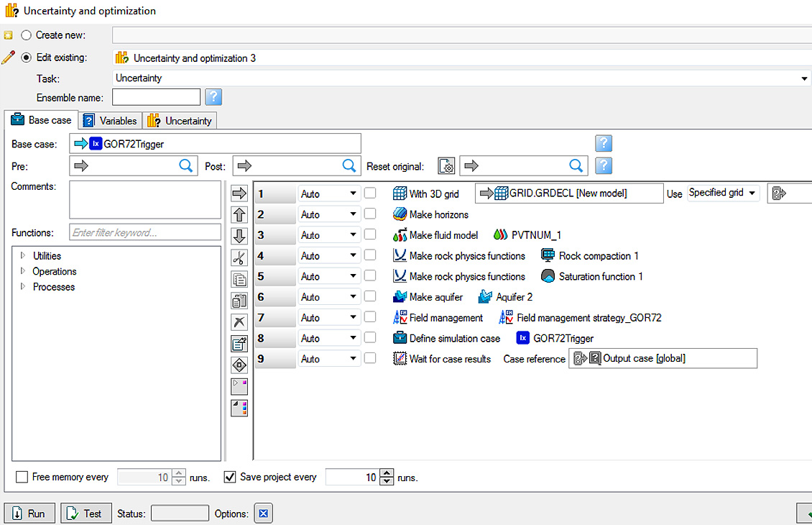Click the help icon beside Ensemble name
The width and height of the screenshot is (812, 525).
pyautogui.click(x=213, y=97)
